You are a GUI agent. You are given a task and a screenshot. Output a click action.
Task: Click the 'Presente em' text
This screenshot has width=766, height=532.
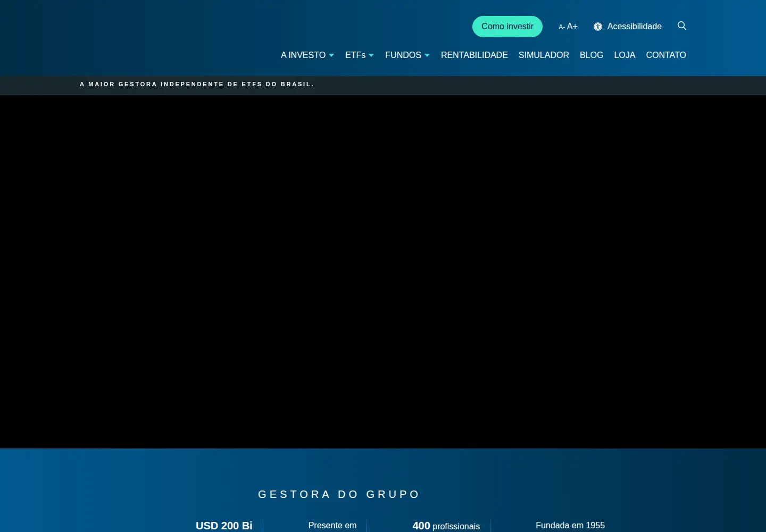(x=332, y=525)
